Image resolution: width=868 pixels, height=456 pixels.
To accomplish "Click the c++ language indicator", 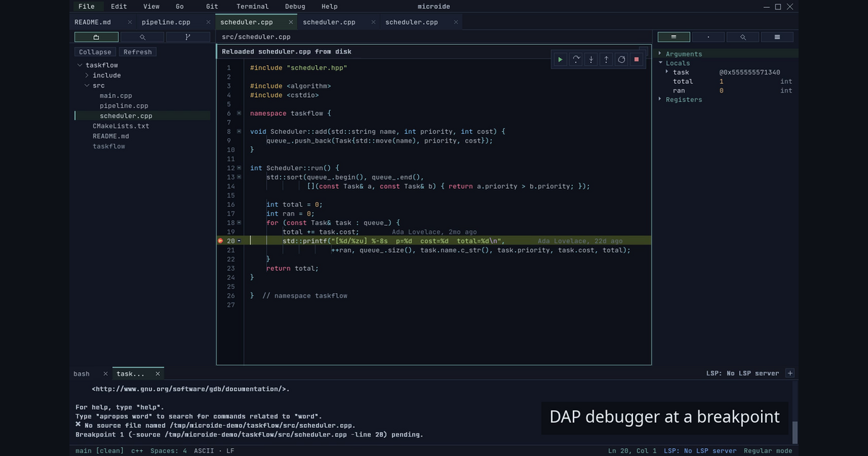I will pyautogui.click(x=137, y=451).
